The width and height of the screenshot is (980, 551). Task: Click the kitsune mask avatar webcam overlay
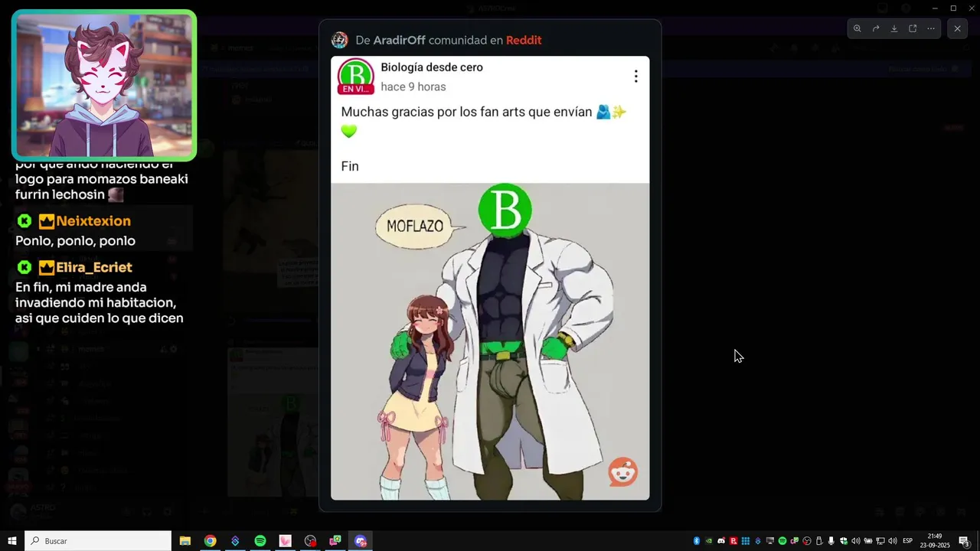pos(104,86)
